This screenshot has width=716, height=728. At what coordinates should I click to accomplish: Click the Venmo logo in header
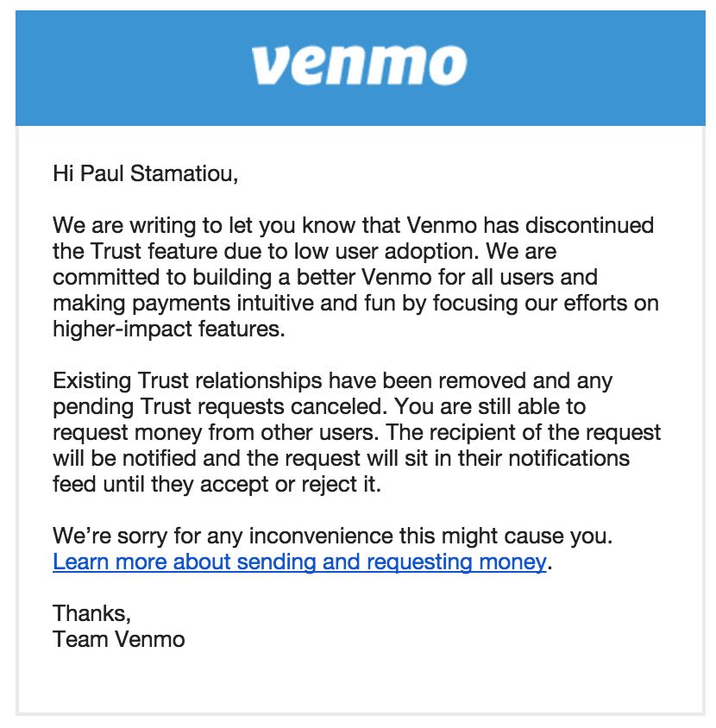(359, 65)
